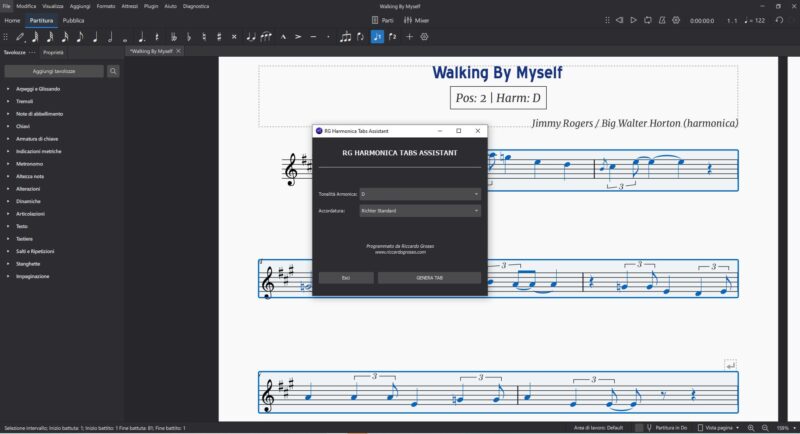This screenshot has height=434, width=800.
Task: Click the plus Add icon in note toolbar
Action: pos(409,37)
